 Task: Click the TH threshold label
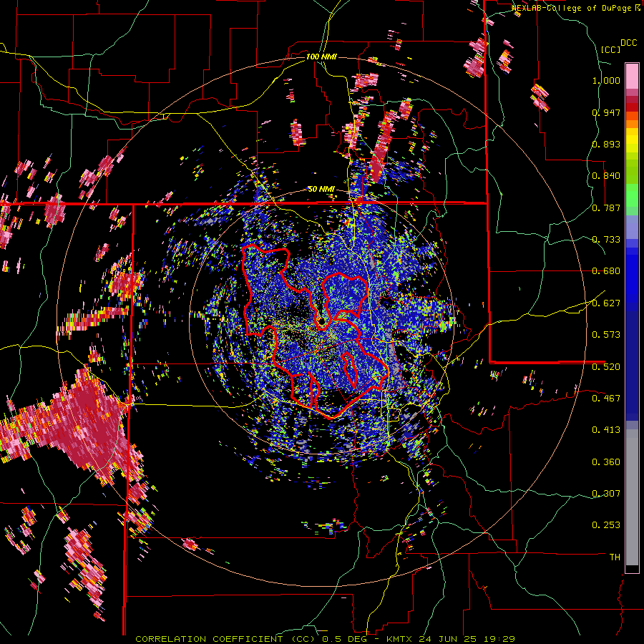[615, 557]
